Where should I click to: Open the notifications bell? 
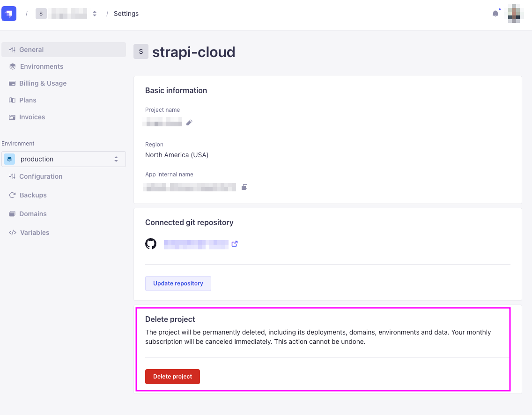click(x=495, y=14)
